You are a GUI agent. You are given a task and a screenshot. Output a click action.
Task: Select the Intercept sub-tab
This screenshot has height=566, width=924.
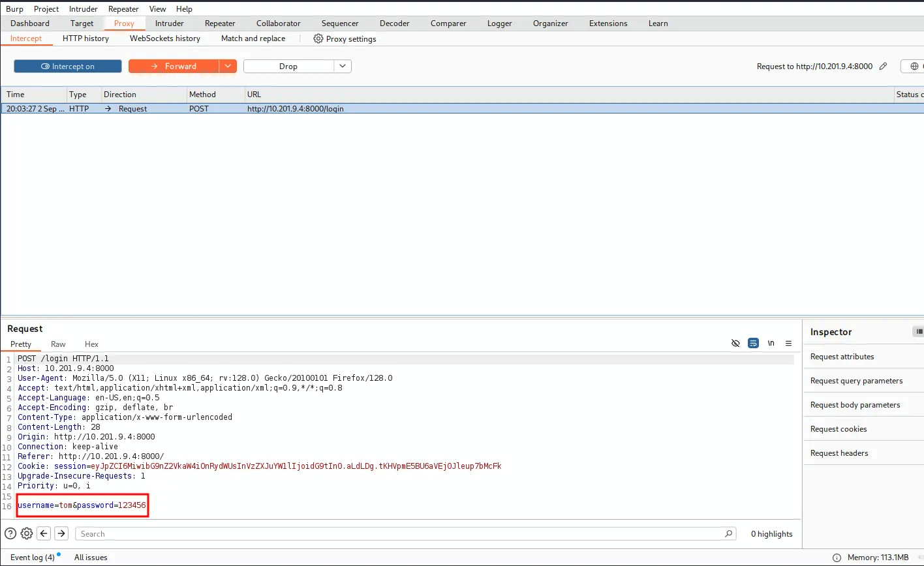pyautogui.click(x=26, y=38)
